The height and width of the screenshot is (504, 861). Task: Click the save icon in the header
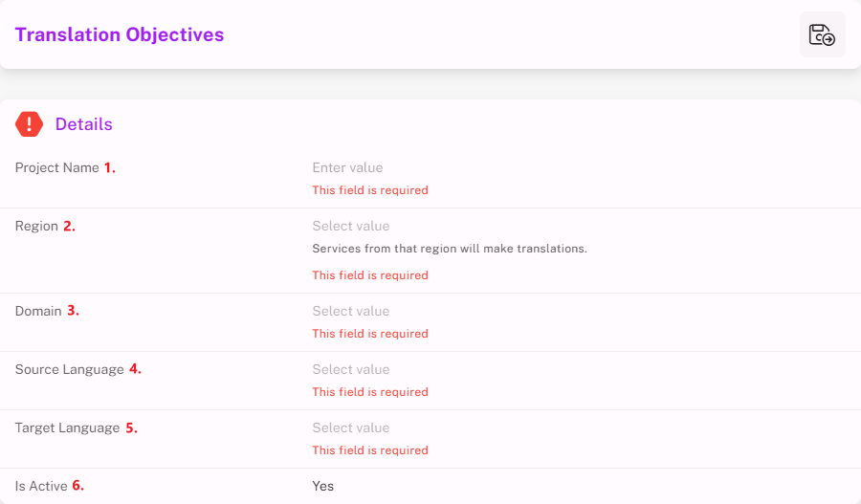click(822, 35)
